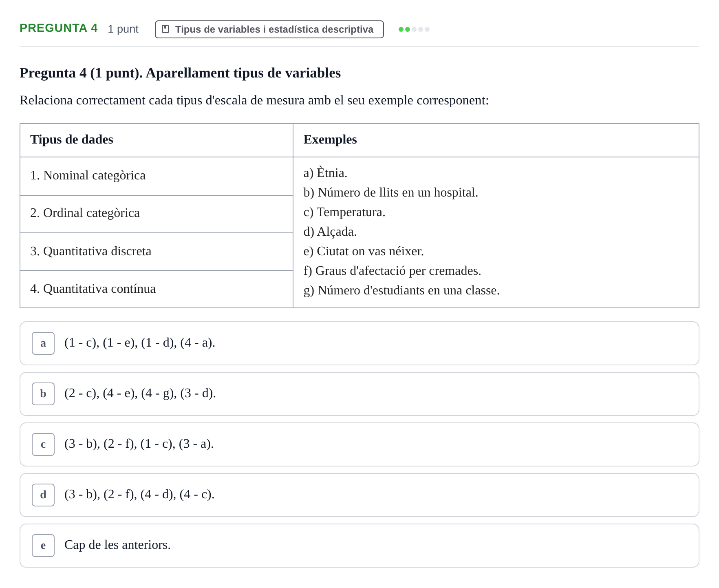Choose option e 'Cap de les anteriors'

359,545
